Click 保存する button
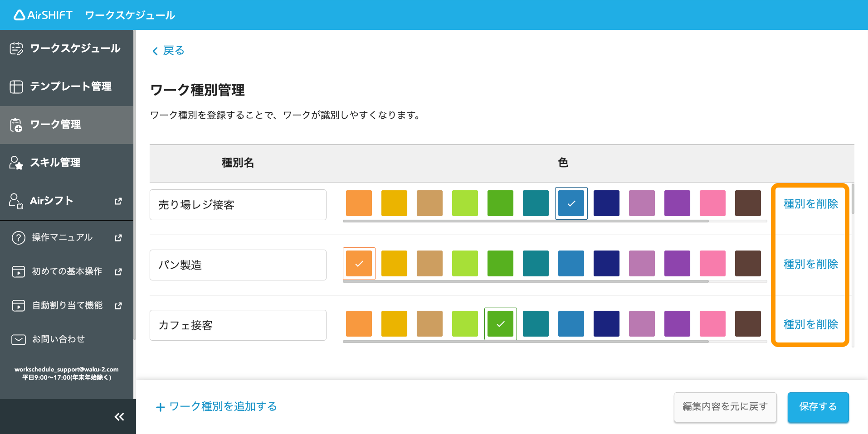This screenshot has height=434, width=868. (x=818, y=407)
